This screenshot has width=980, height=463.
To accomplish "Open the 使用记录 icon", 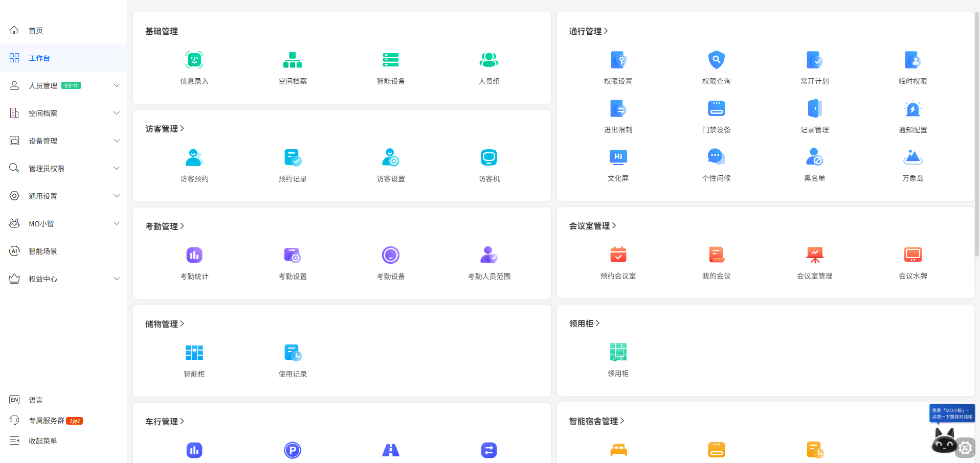I will [293, 353].
